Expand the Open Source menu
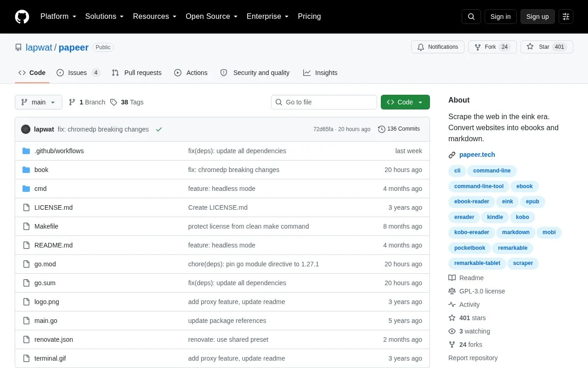588x368 pixels. coord(212,17)
